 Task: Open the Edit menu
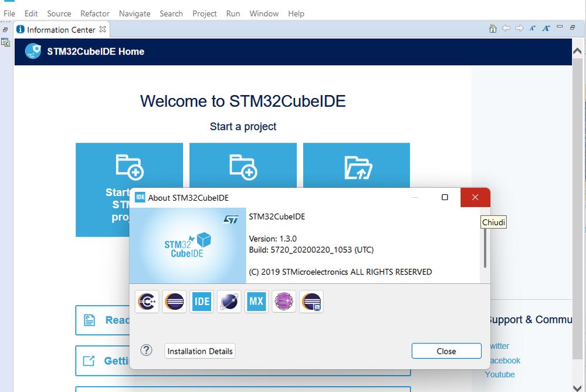(x=31, y=13)
